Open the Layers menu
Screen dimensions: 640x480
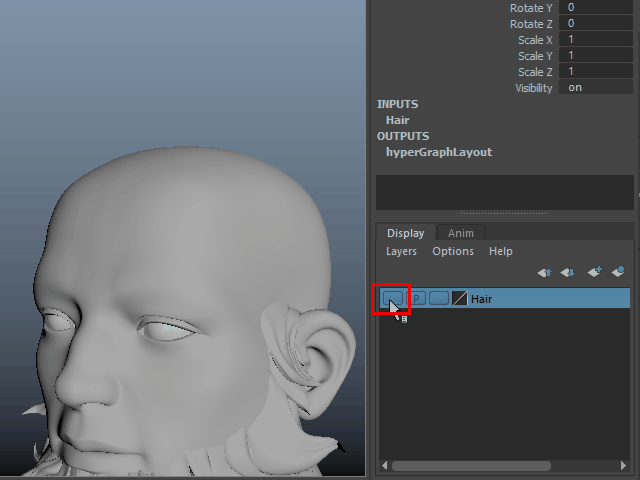pos(401,251)
